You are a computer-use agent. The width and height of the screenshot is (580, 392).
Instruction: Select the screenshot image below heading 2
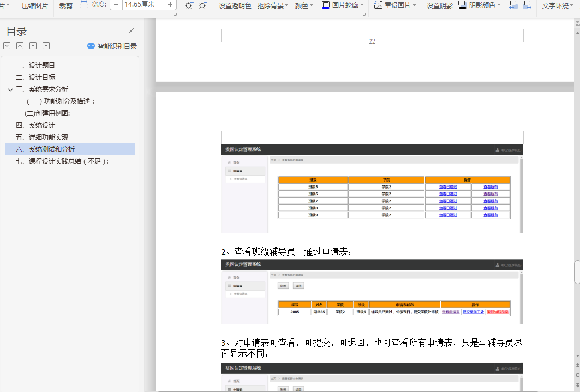pyautogui.click(x=372, y=292)
